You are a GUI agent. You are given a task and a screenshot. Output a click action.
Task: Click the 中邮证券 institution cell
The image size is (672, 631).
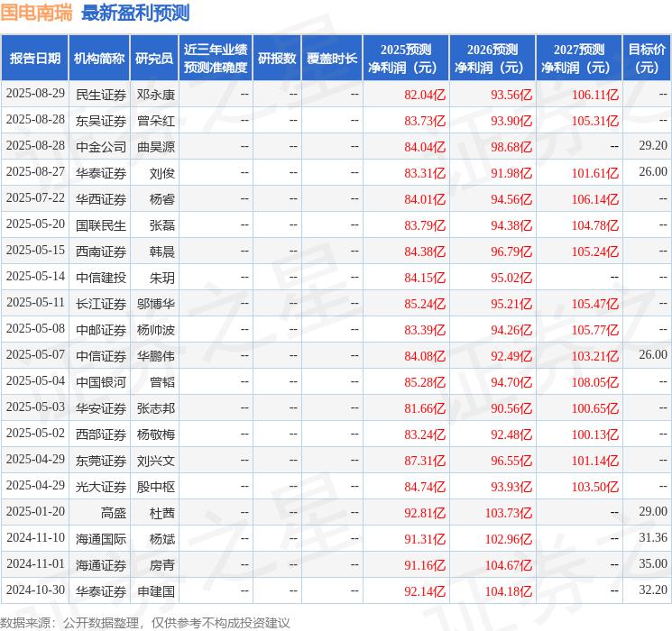[x=101, y=330]
